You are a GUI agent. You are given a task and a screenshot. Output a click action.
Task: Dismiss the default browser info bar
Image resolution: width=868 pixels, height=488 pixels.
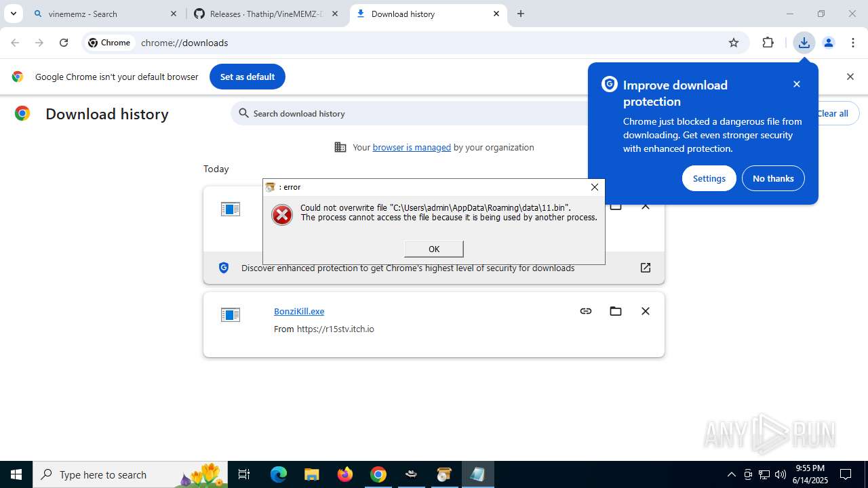[850, 77]
